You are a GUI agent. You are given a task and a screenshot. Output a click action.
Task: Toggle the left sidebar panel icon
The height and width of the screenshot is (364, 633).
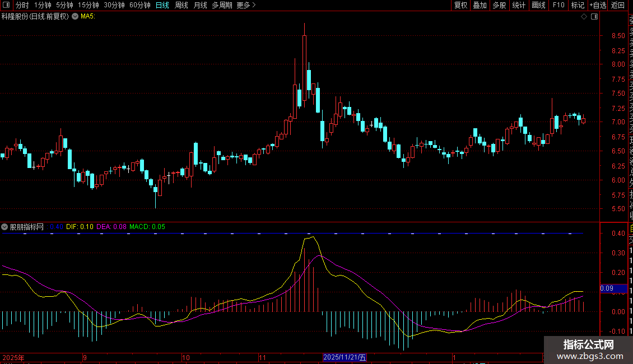coord(6,5)
